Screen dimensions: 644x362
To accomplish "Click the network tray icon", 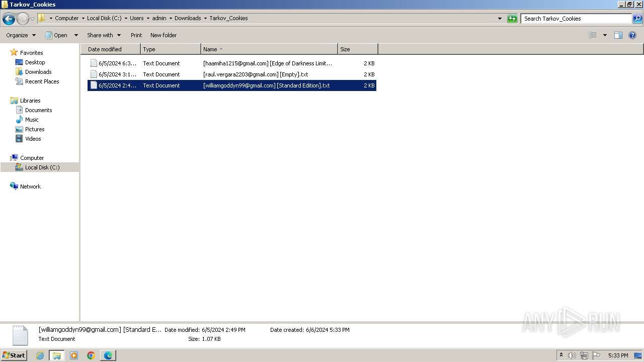I will tap(584, 355).
